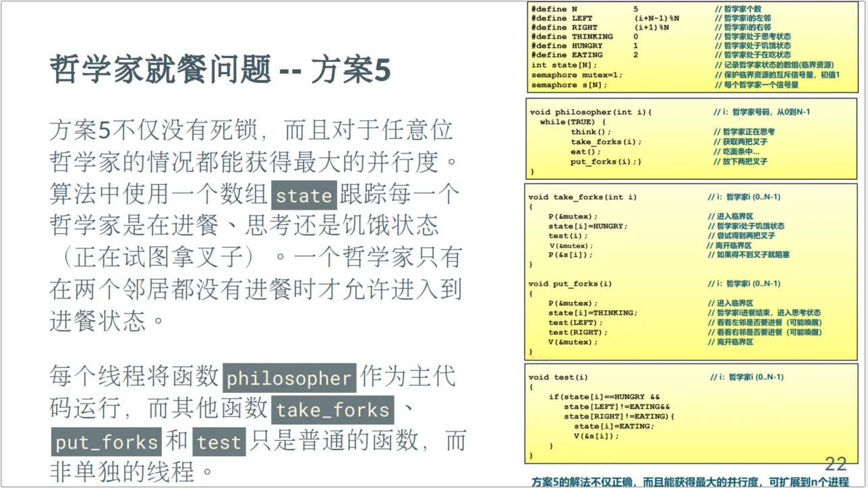The width and height of the screenshot is (868, 488).
Task: Click the 'while(TRUE) {' code line
Action: [573, 122]
